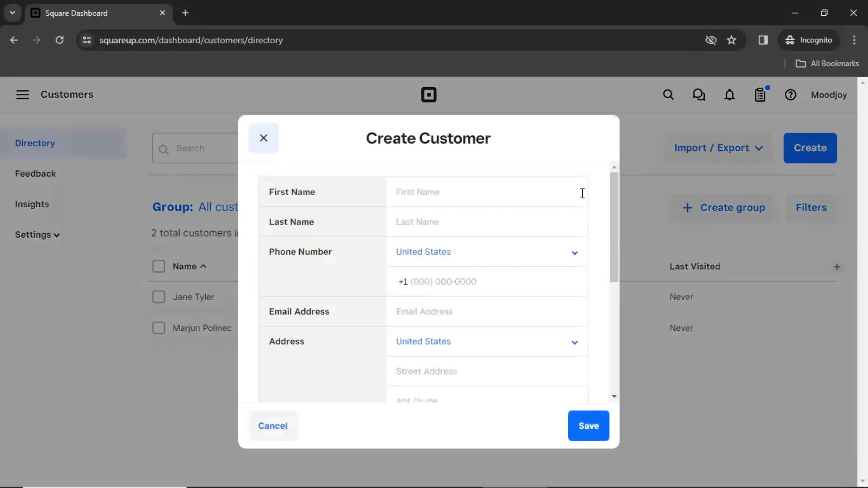The image size is (868, 488).
Task: Click the messages/chat icon in header
Action: pyautogui.click(x=699, y=95)
